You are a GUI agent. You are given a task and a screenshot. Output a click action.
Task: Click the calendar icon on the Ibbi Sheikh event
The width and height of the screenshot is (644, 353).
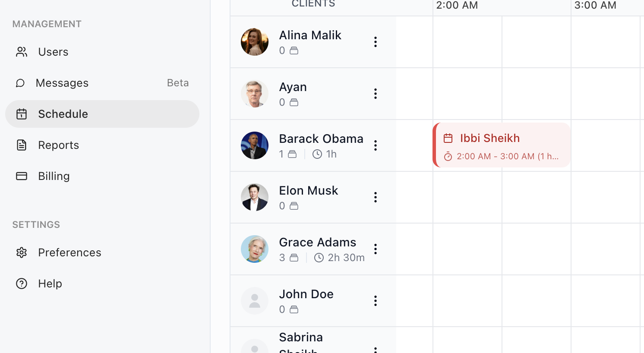click(448, 138)
